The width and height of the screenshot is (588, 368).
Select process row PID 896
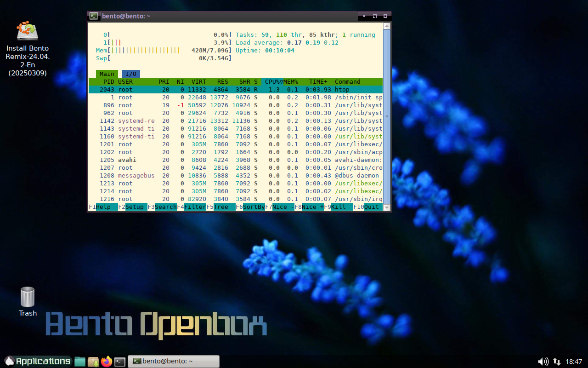[x=236, y=105]
